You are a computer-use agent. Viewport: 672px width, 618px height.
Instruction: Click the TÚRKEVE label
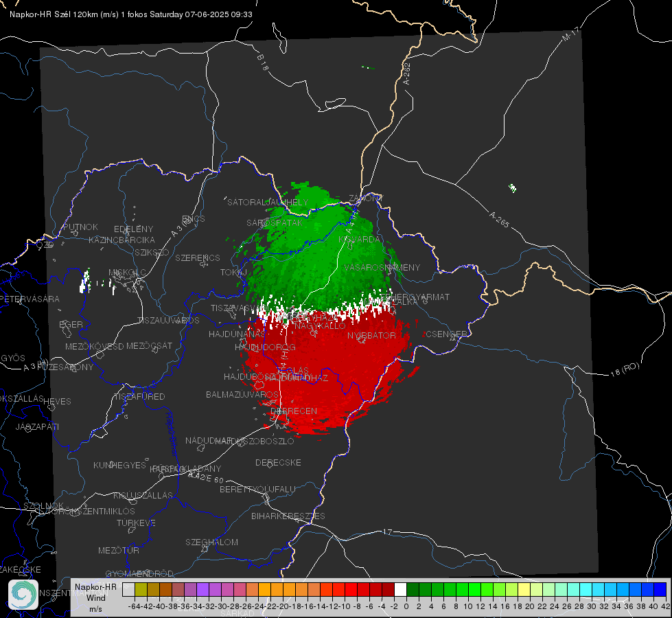click(x=136, y=523)
